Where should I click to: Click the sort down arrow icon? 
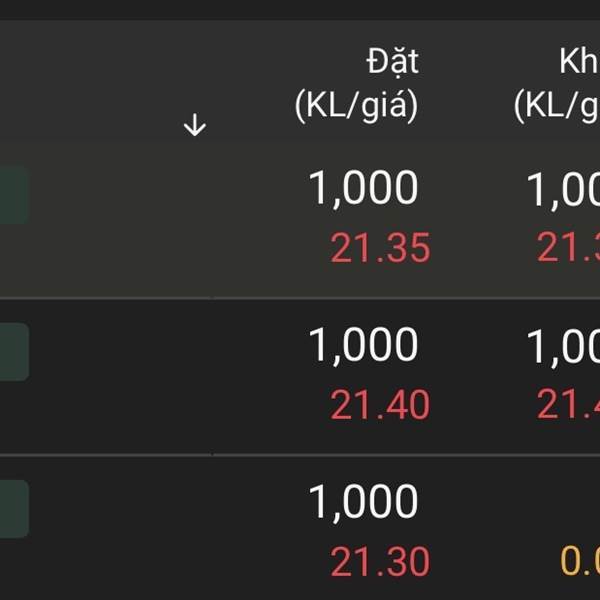195,126
